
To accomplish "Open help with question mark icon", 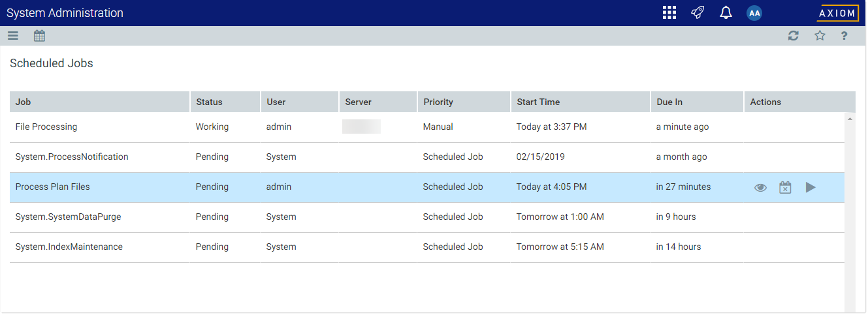I will (x=844, y=36).
